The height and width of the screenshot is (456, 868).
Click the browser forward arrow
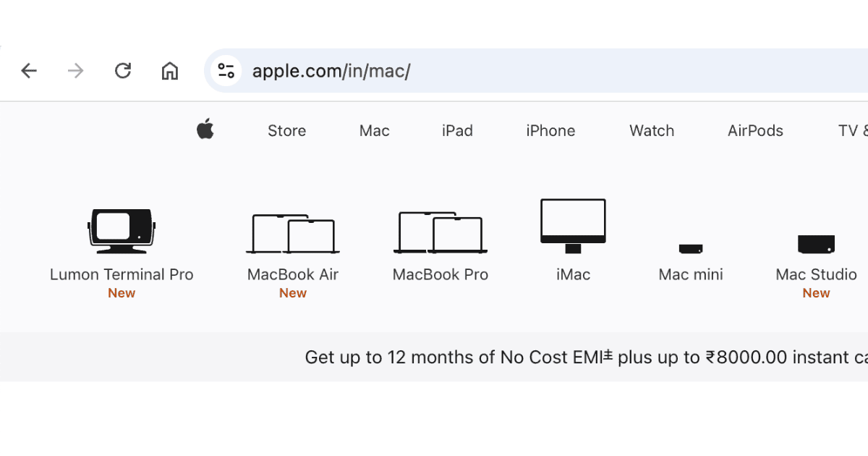coord(75,71)
